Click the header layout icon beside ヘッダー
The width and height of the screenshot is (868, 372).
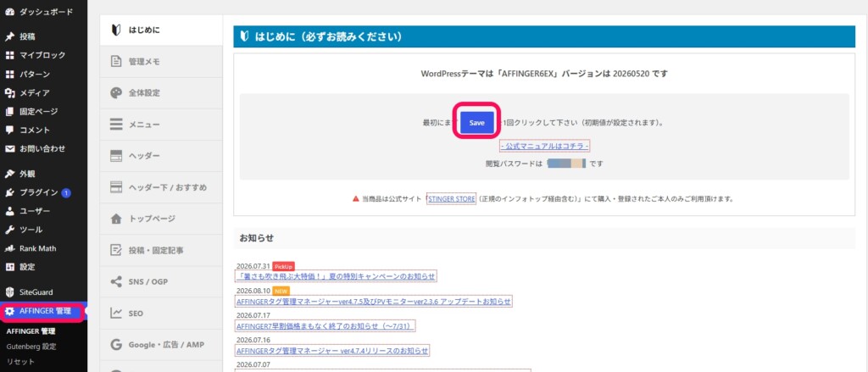click(116, 156)
